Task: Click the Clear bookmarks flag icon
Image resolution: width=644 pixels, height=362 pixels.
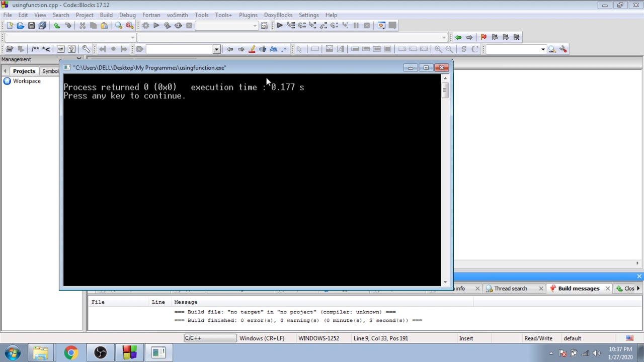Action: (x=517, y=37)
